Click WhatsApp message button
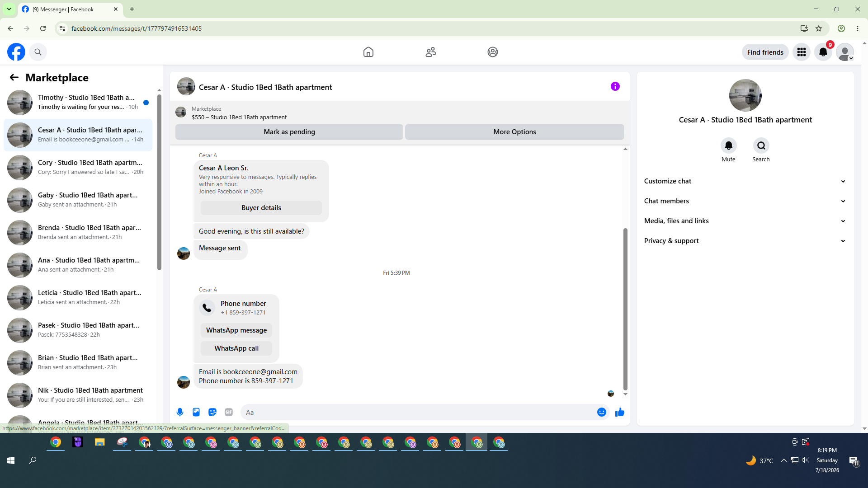This screenshot has height=488, width=868. [x=236, y=330]
